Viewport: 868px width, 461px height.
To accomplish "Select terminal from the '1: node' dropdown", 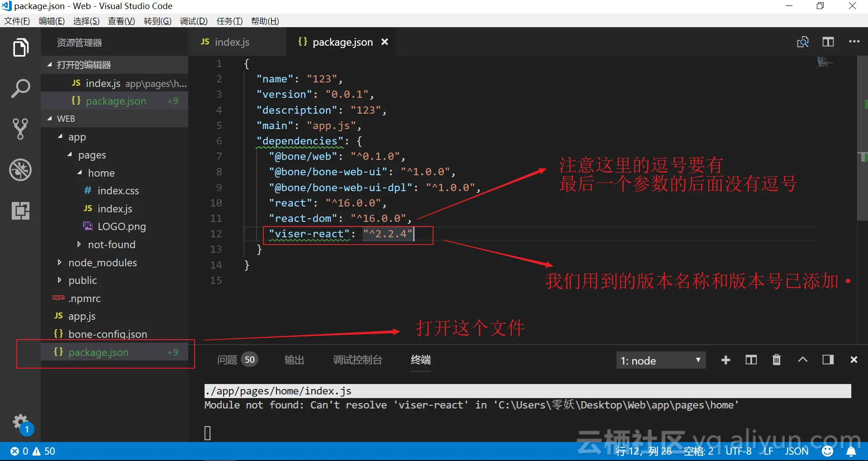I will [661, 360].
